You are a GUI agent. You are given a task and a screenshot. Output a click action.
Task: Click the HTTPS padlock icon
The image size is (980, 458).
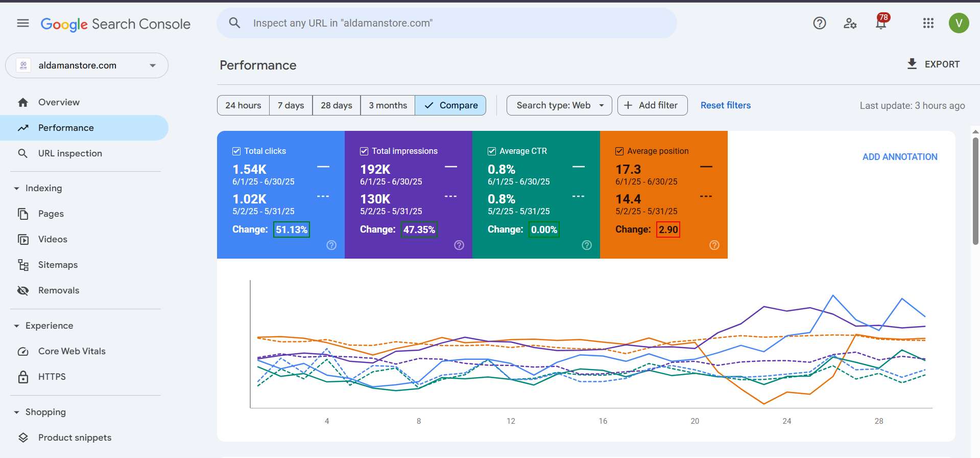coord(23,377)
